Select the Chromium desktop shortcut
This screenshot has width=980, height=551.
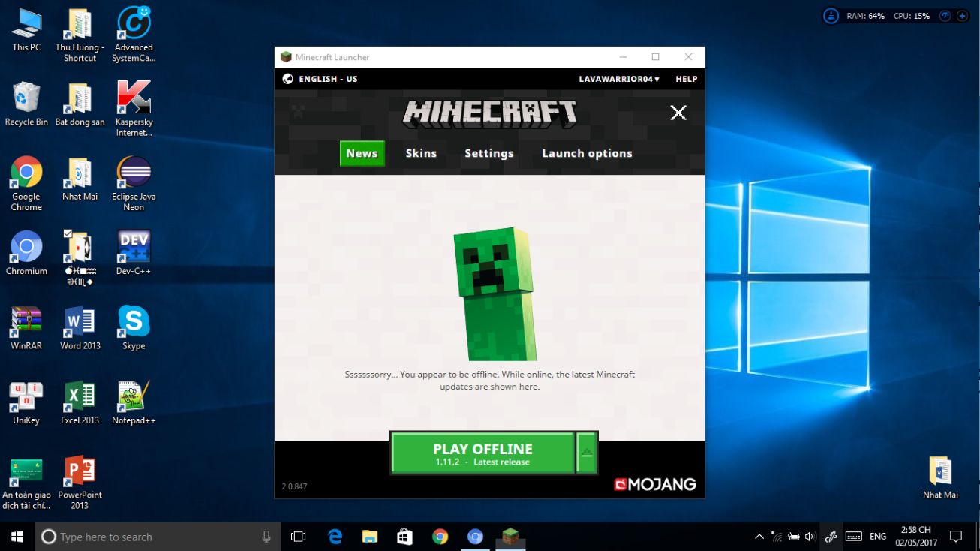(26, 253)
